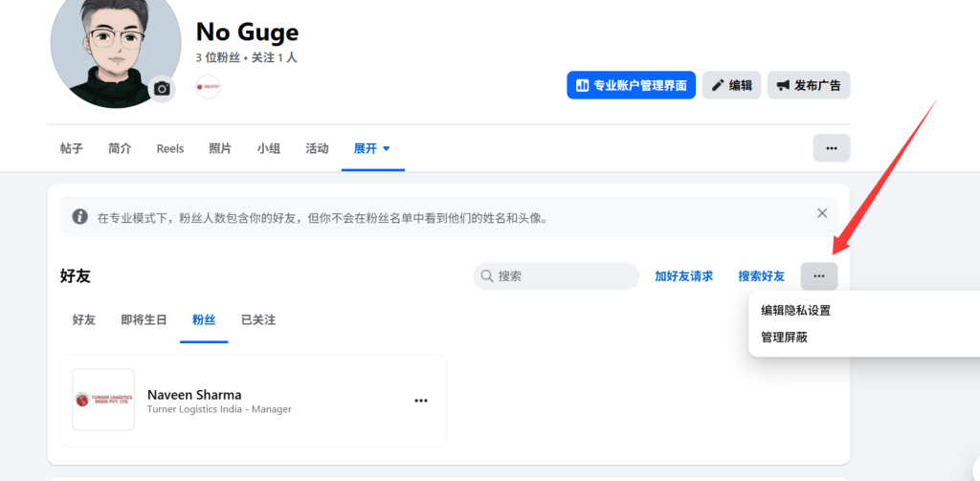The width and height of the screenshot is (980, 481).
Task: Click the 编辑 profile button
Action: (x=731, y=85)
